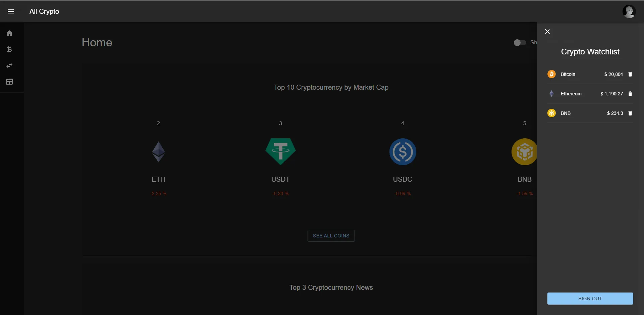Open the Bitcoin coins section from the sidebar
This screenshot has width=644, height=315.
(9, 49)
